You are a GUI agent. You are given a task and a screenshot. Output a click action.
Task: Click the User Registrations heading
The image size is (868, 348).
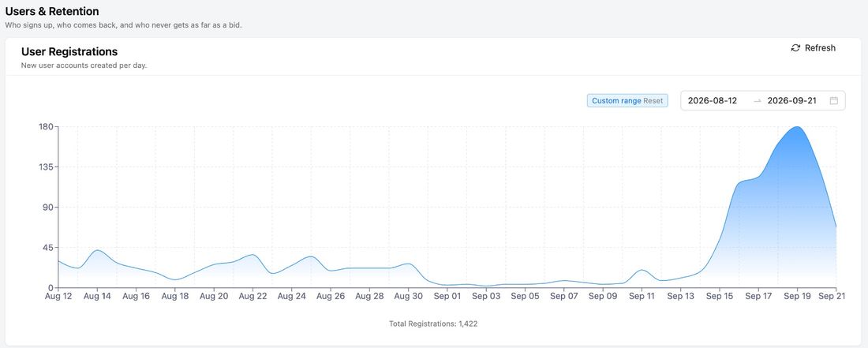pos(69,51)
